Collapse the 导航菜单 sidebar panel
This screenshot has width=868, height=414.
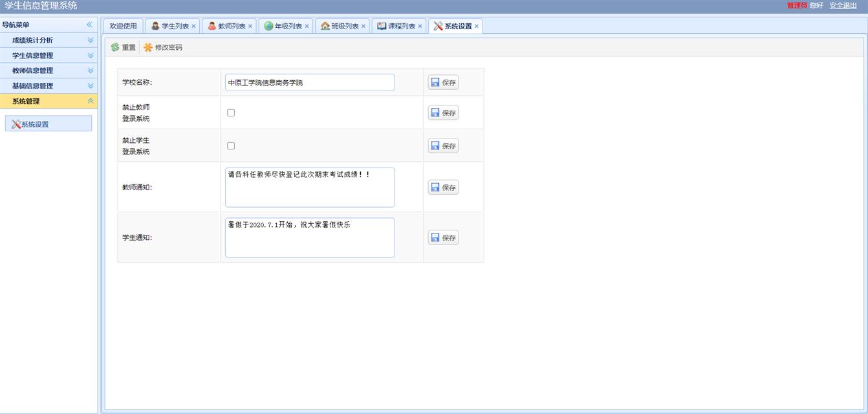pyautogui.click(x=90, y=25)
